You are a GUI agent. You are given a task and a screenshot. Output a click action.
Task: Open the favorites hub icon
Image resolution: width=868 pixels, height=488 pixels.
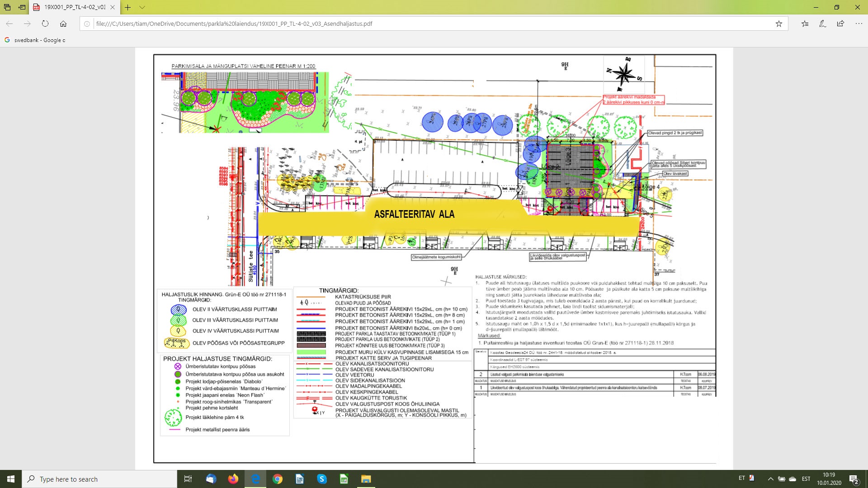805,23
